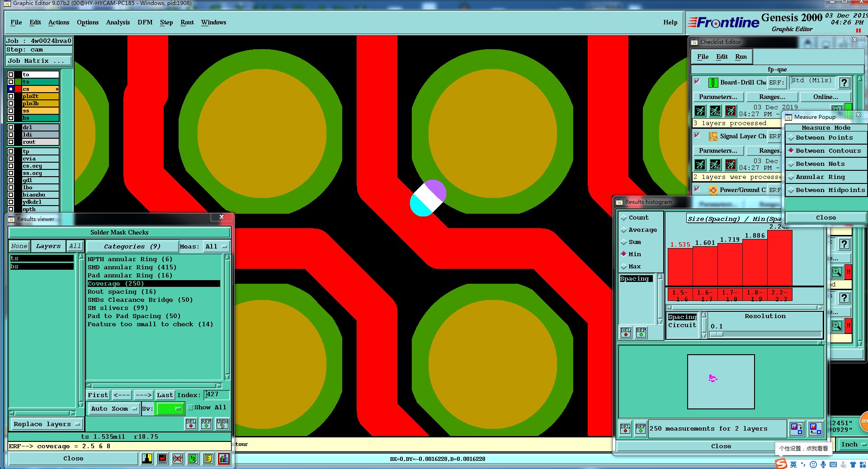Click the 2.2-2.3 red histogram bar
This screenshot has height=469, width=868.
pos(780,258)
